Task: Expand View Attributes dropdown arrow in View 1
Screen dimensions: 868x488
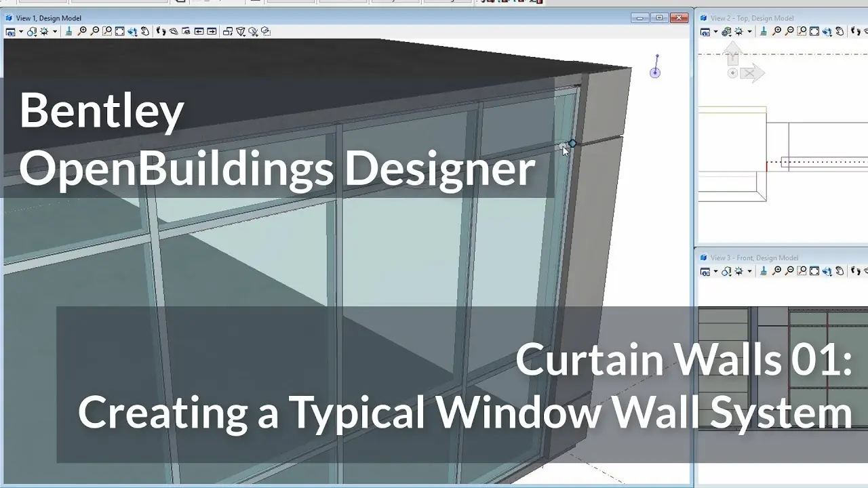Action: pyautogui.click(x=20, y=32)
